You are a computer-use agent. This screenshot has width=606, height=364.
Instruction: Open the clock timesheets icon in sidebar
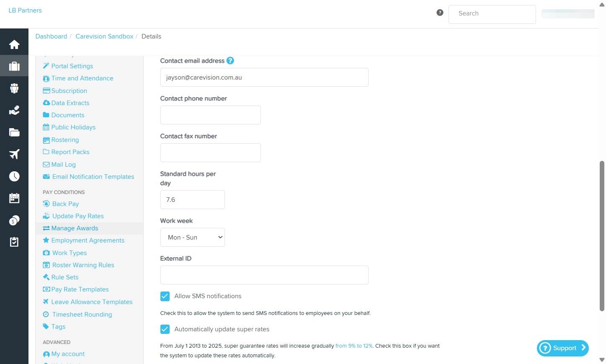[x=14, y=176]
